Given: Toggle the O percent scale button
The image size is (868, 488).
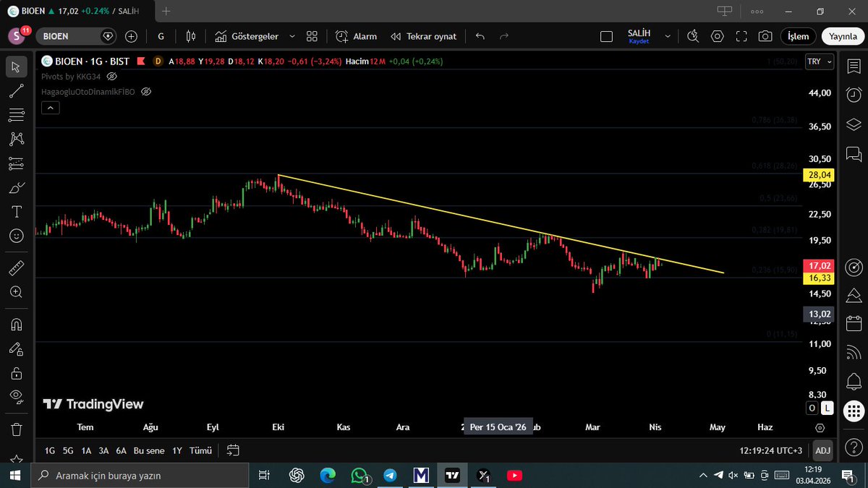Looking at the screenshot, I should 812,408.
